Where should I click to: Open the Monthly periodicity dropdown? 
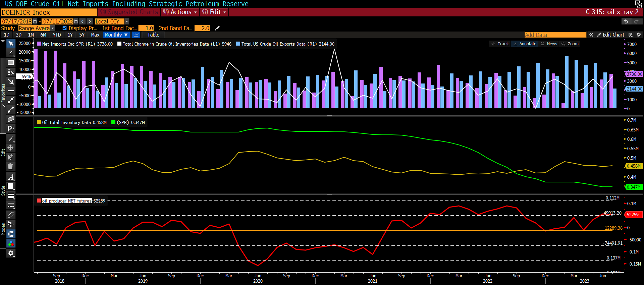[x=116, y=35]
